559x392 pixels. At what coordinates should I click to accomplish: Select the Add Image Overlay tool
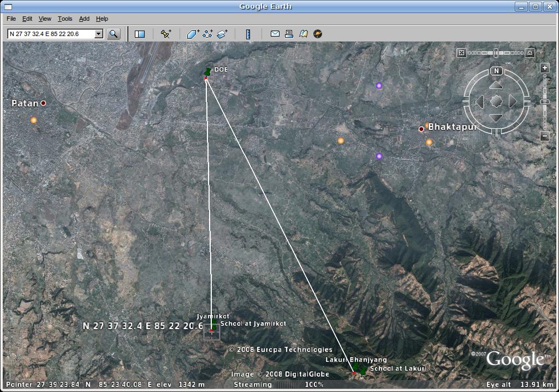point(222,34)
